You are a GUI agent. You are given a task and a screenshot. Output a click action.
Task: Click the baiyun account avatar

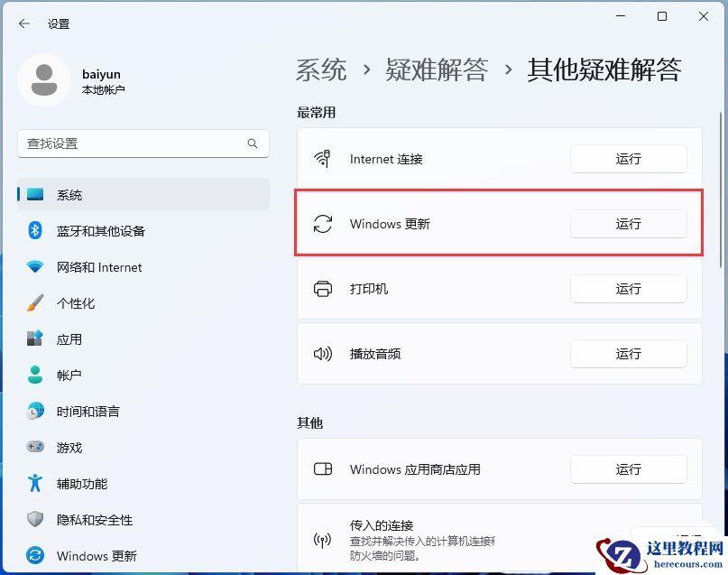coord(42,80)
